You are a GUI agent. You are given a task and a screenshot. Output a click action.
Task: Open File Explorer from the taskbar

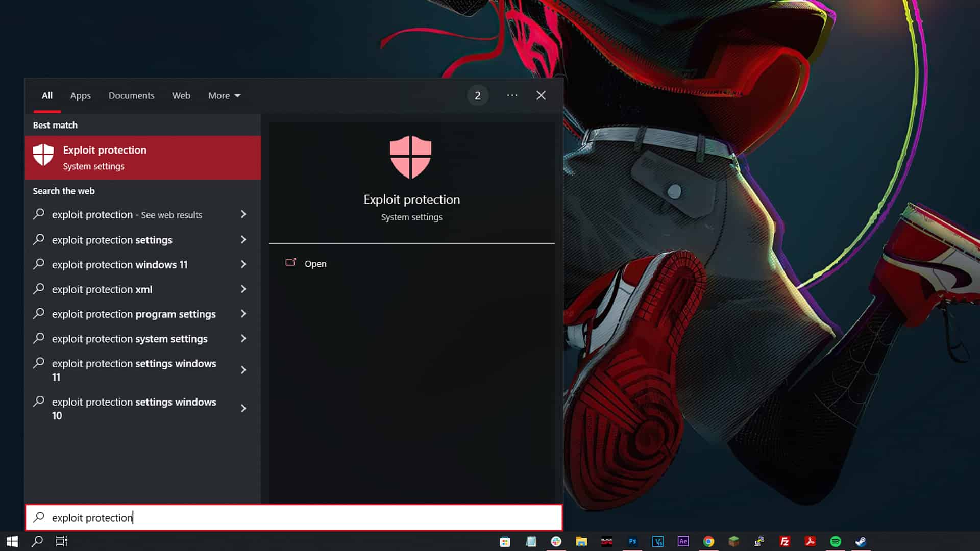pos(581,541)
